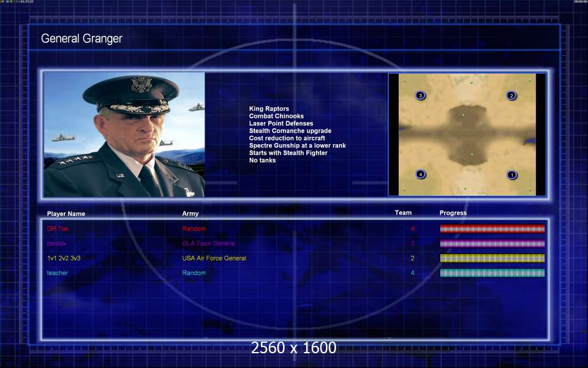Viewport: 588px width, 368px height.
Task: Select player name "teacher"
Action: pyautogui.click(x=58, y=273)
